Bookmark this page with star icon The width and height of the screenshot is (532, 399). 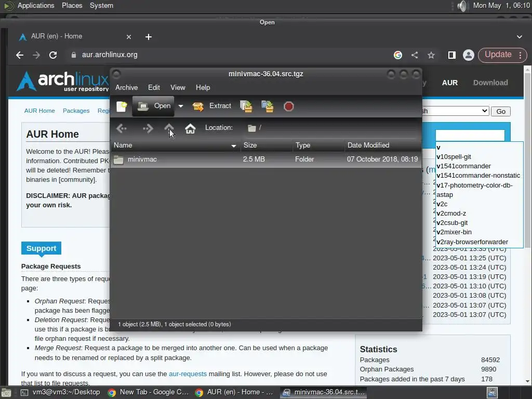(431, 55)
